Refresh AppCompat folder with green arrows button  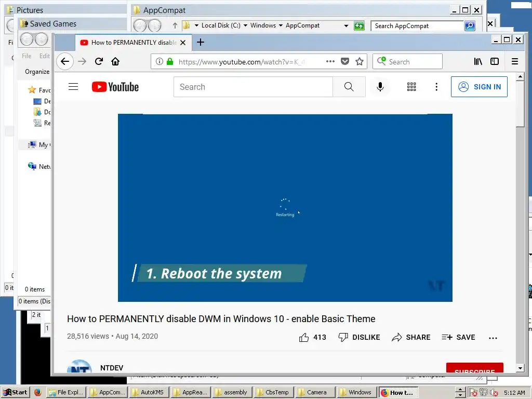point(359,25)
